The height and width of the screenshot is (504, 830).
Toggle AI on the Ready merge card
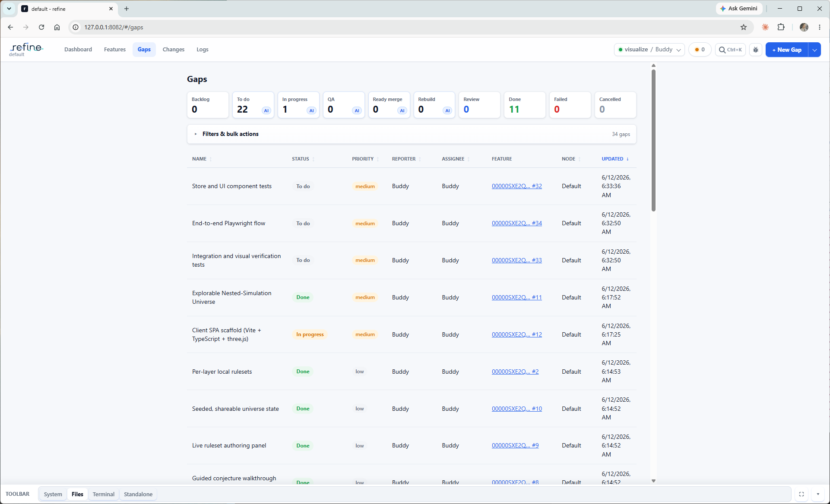pyautogui.click(x=402, y=110)
